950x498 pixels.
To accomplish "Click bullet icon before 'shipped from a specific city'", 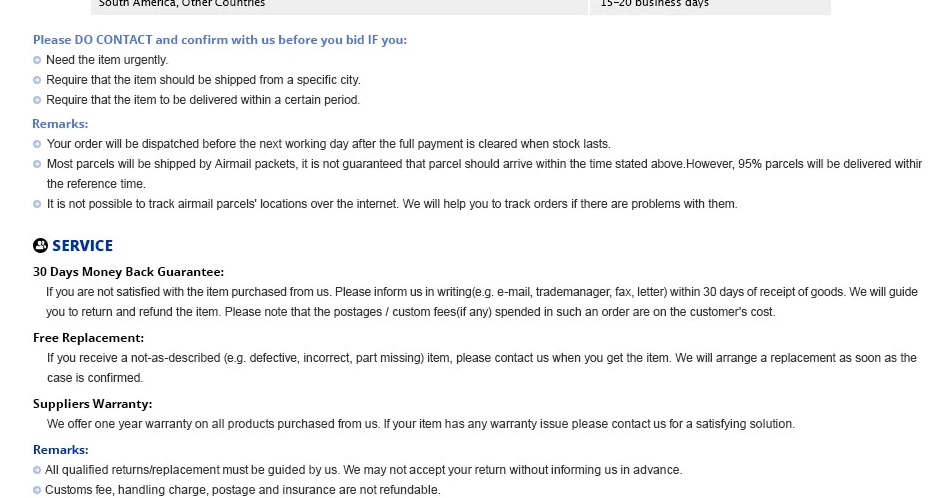I will tap(37, 80).
